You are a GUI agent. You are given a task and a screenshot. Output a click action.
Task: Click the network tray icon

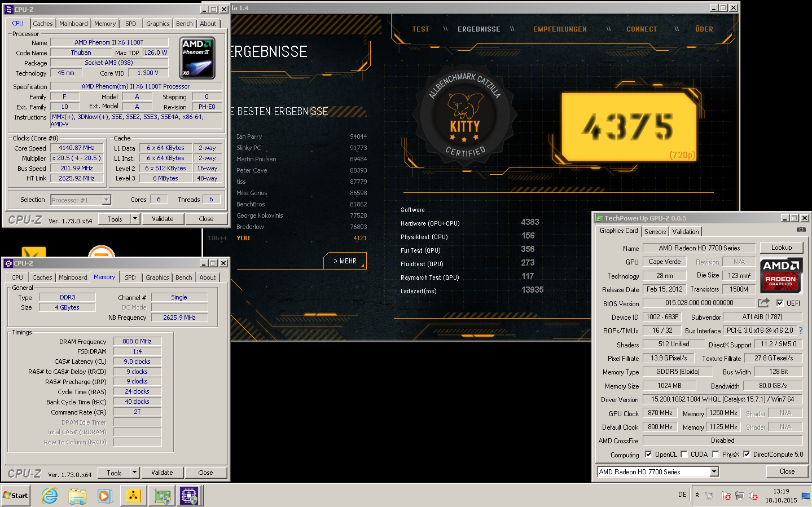[739, 496]
